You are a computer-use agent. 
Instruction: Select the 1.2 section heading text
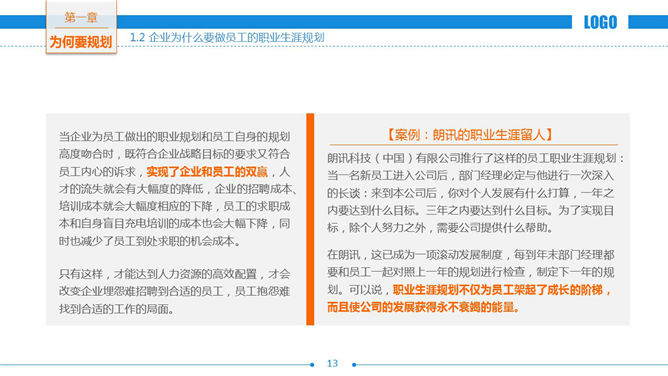click(227, 37)
